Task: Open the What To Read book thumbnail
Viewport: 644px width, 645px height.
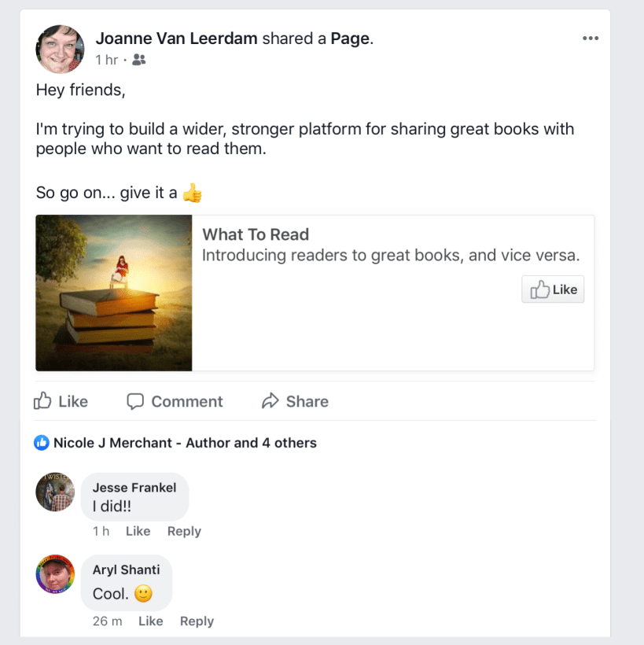Action: tap(114, 293)
